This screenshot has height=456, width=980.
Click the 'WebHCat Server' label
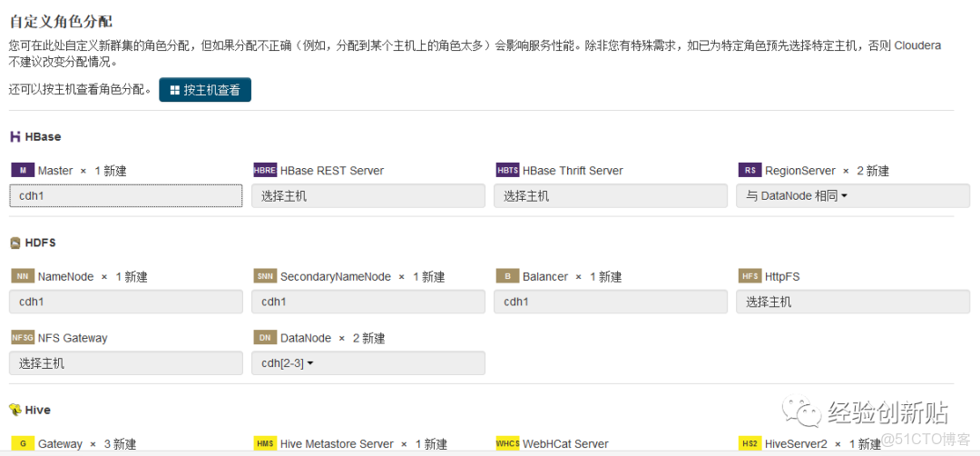(565, 444)
